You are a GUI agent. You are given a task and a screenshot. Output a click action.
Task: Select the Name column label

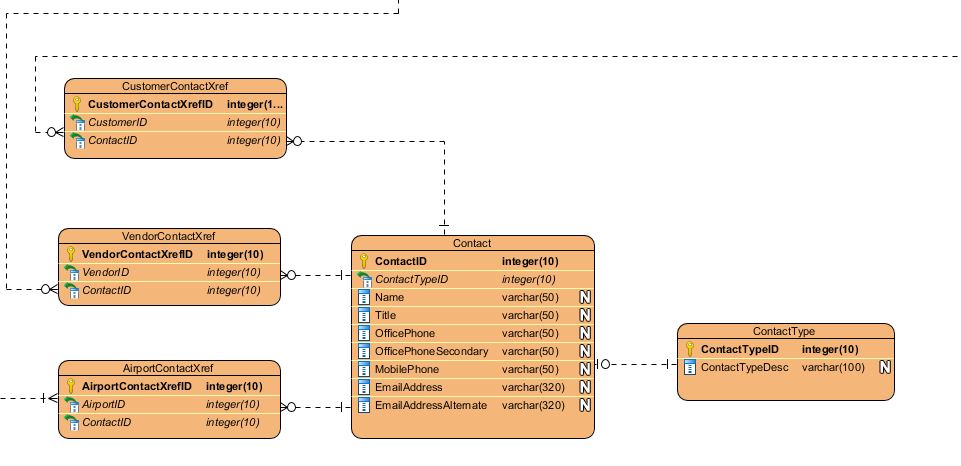389,297
